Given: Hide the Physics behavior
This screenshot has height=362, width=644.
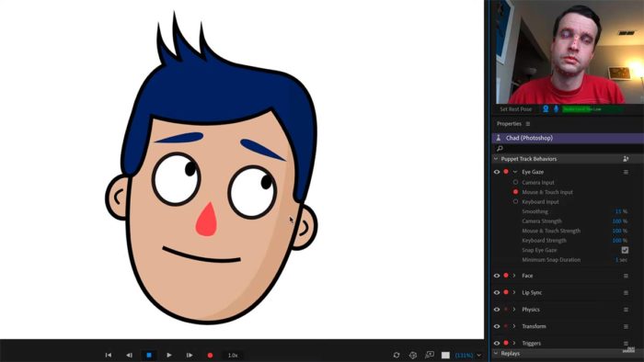Looking at the screenshot, I should 497,309.
